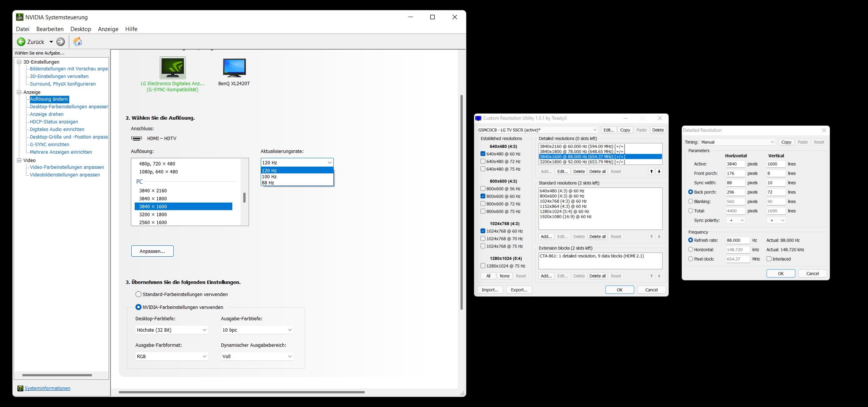Click the green Zurück back arrow icon
This screenshot has height=407, width=868.
tap(21, 42)
